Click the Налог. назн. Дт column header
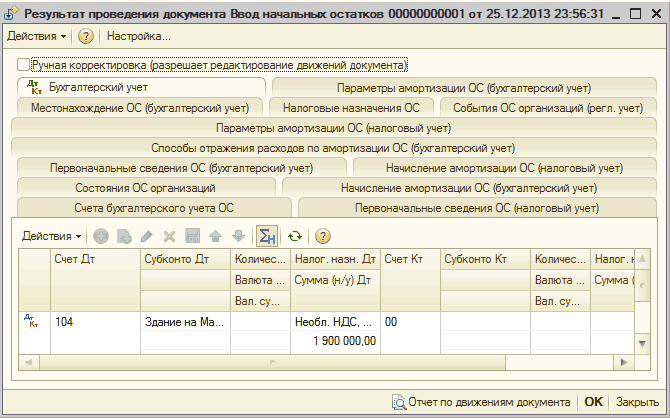 [x=335, y=259]
